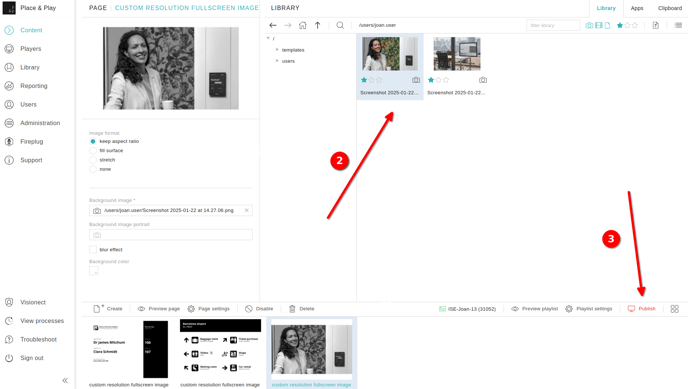Open library search magnifier

pos(340,25)
